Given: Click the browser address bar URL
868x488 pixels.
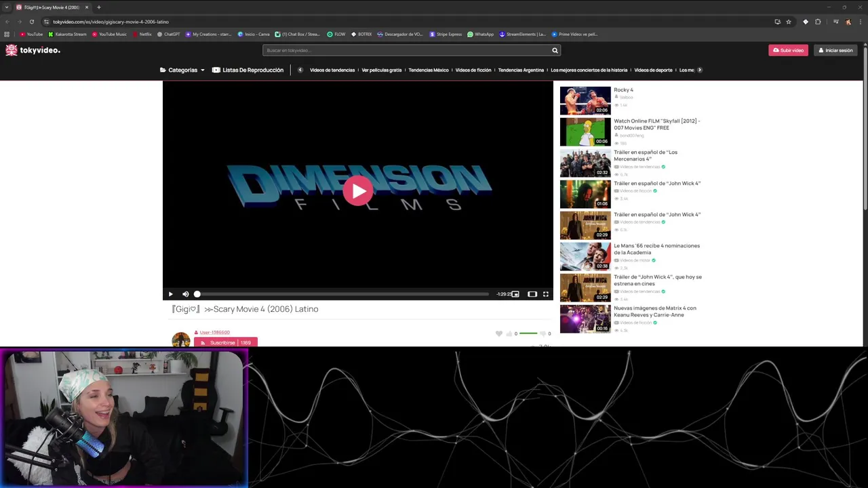Looking at the screenshot, I should pos(111,22).
